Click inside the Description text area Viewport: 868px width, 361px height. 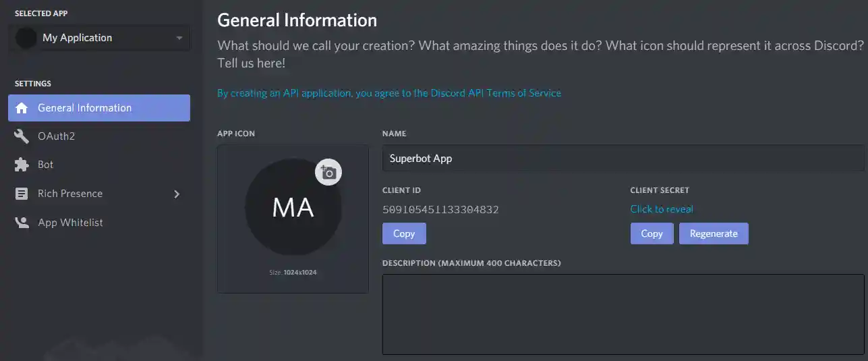pyautogui.click(x=623, y=314)
